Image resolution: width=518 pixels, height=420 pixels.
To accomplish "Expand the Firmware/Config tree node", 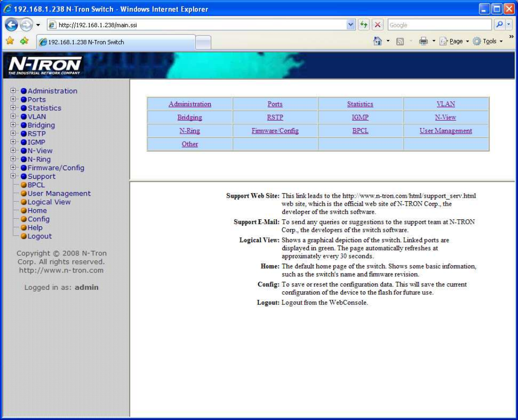I will [x=13, y=167].
